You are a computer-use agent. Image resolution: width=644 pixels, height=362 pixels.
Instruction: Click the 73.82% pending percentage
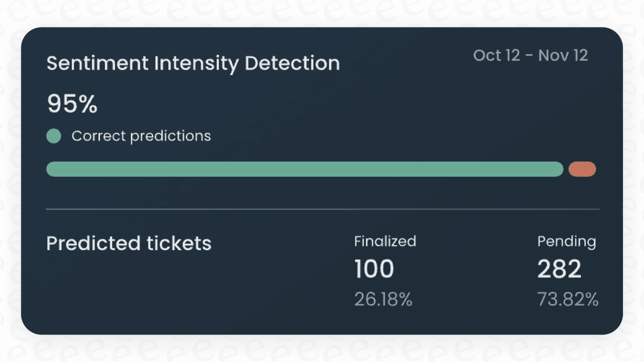click(567, 299)
